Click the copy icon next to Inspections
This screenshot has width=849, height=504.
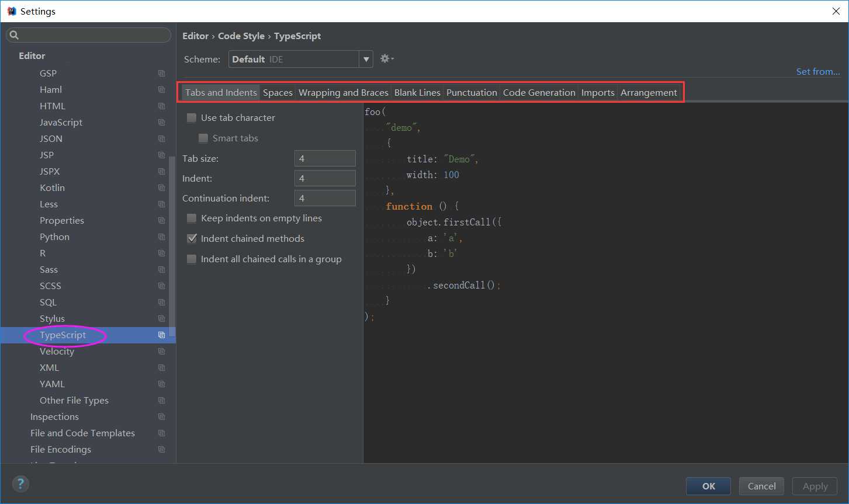click(x=161, y=417)
